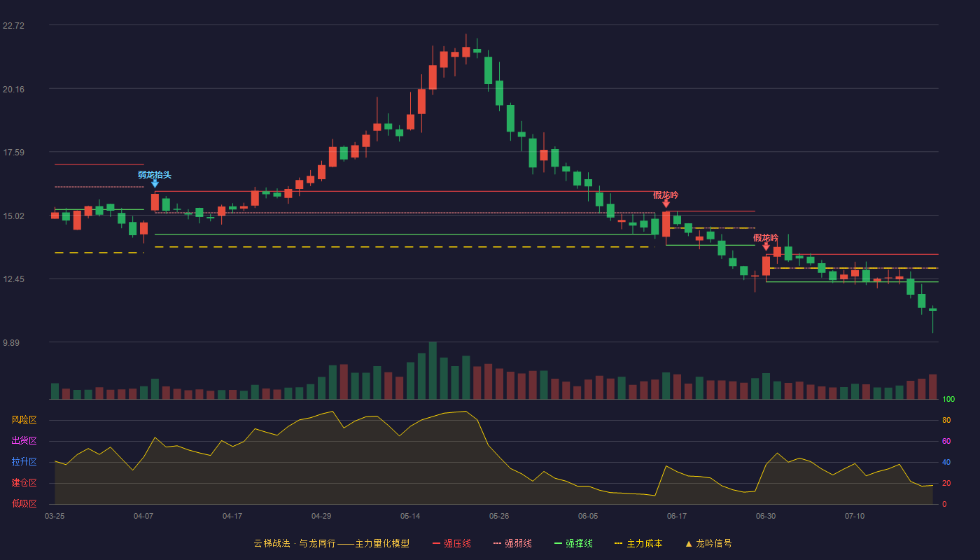Click the second 假龙吟 arrow near 06-30
The image size is (980, 560).
tap(766, 247)
